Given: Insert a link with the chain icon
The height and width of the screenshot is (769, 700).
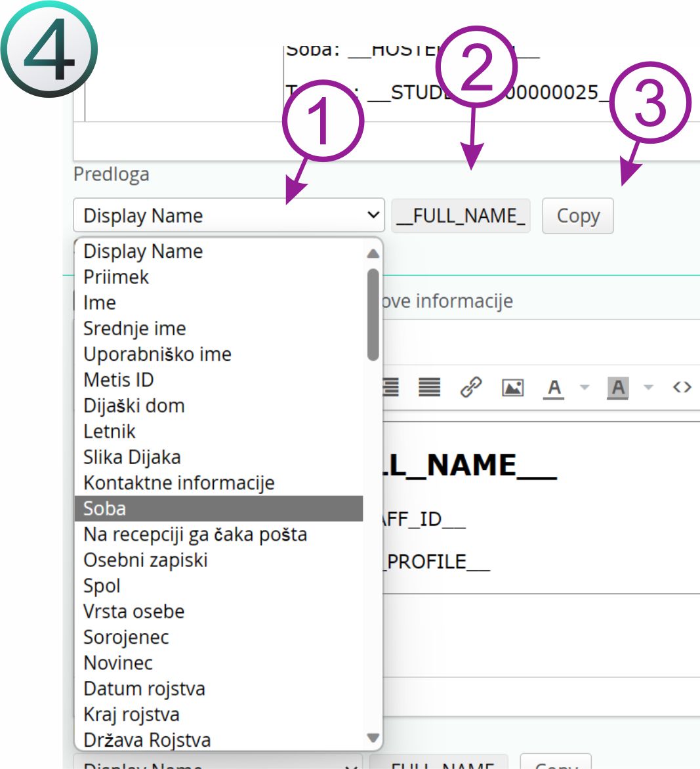Looking at the screenshot, I should [470, 387].
